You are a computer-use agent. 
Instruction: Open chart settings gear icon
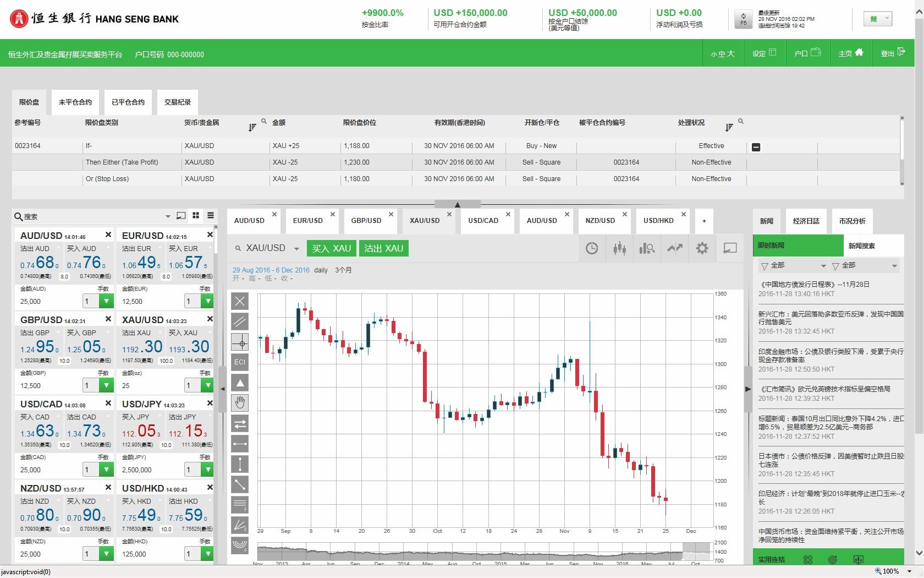pos(702,248)
